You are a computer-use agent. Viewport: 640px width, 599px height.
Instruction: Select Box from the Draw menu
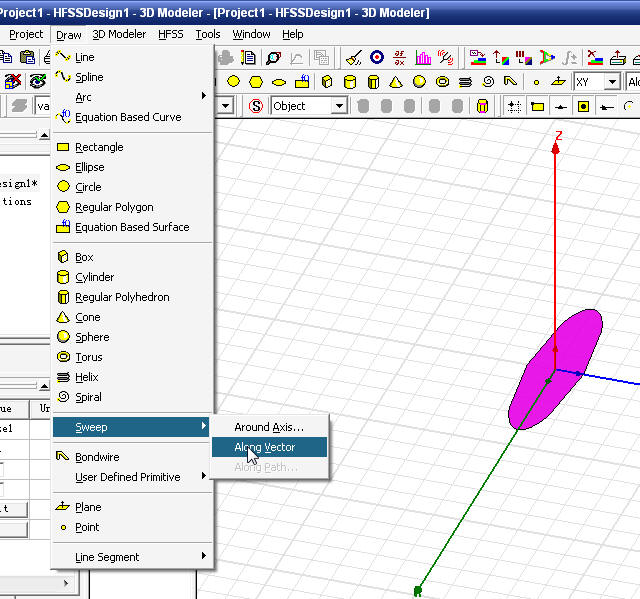pyautogui.click(x=133, y=257)
